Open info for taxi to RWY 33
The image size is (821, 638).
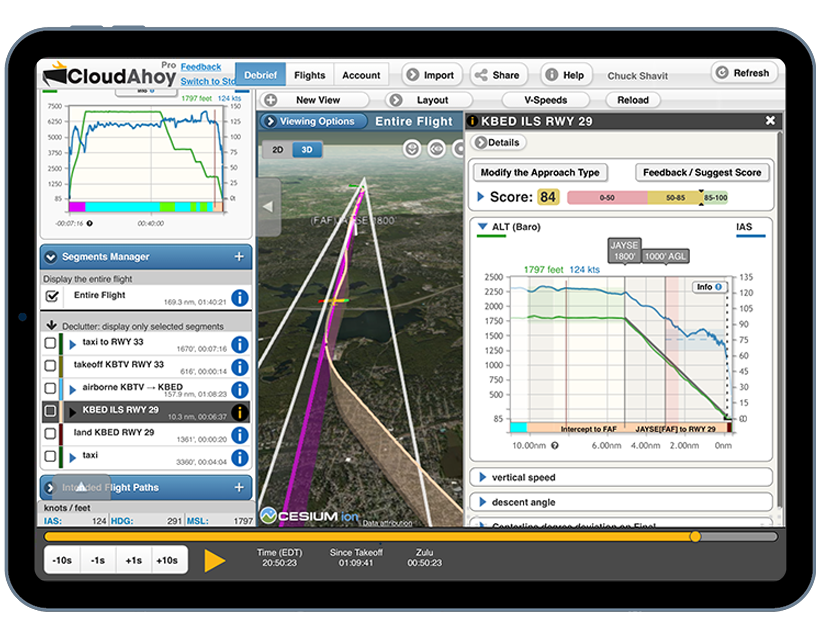(240, 345)
